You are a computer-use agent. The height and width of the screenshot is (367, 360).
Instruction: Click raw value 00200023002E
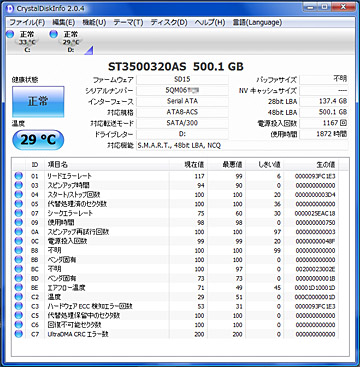(315, 269)
